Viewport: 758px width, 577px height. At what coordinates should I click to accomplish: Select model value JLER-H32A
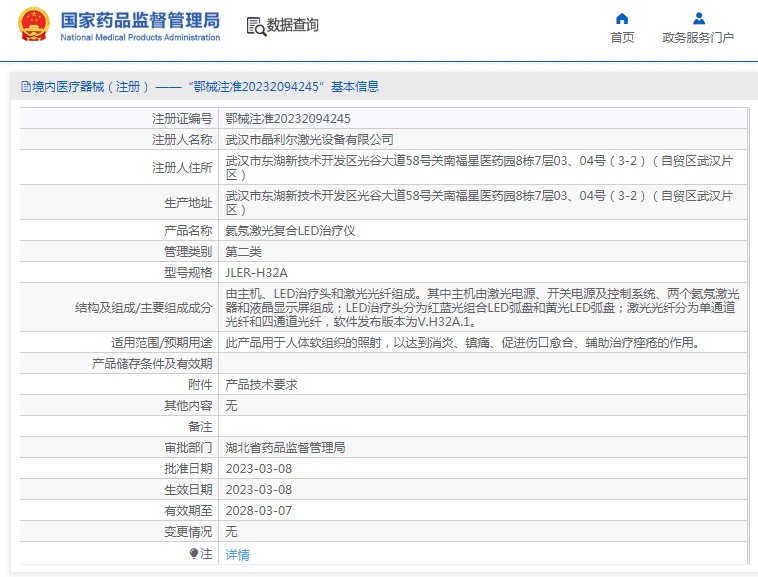256,273
